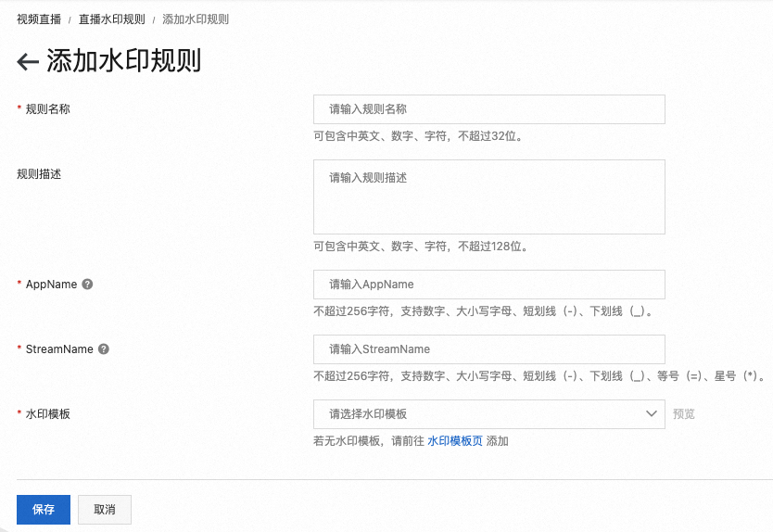Click the 取消 cancel button
This screenshot has width=773, height=532.
point(105,510)
